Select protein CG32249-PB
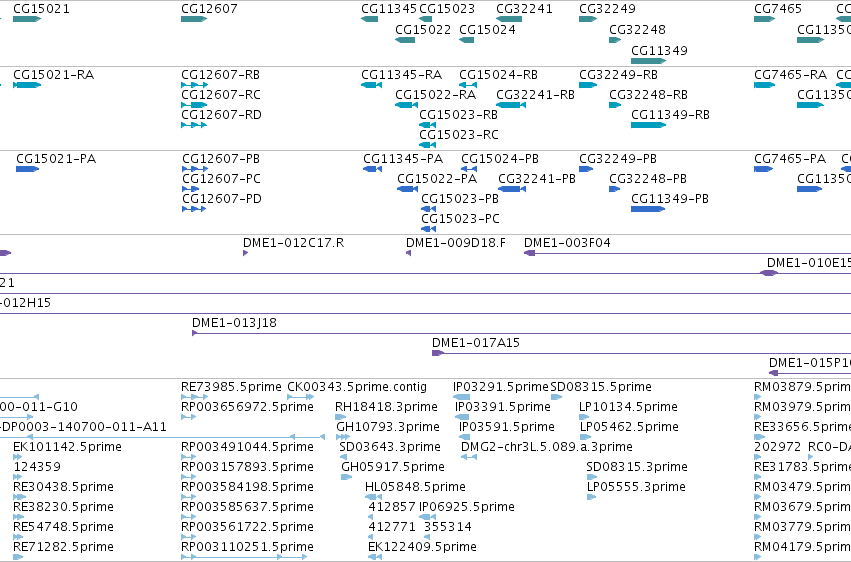This screenshot has height=562, width=851. [586, 169]
